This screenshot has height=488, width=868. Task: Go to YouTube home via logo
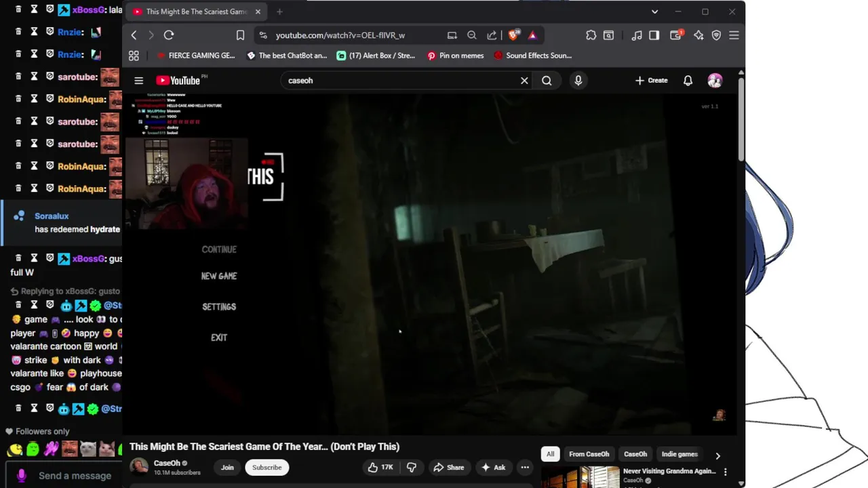[178, 81]
